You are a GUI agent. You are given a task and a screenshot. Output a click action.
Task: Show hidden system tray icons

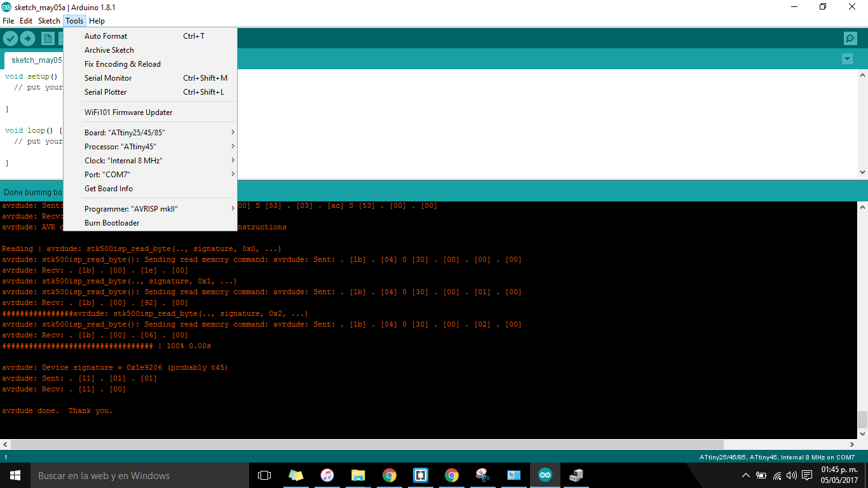click(745, 475)
